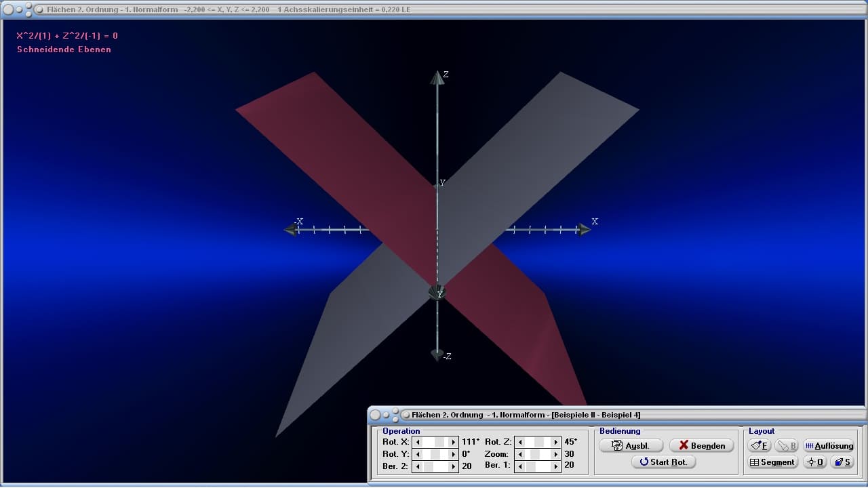The width and height of the screenshot is (868, 488).
Task: Click the main window title bar text
Action: click(229, 9)
